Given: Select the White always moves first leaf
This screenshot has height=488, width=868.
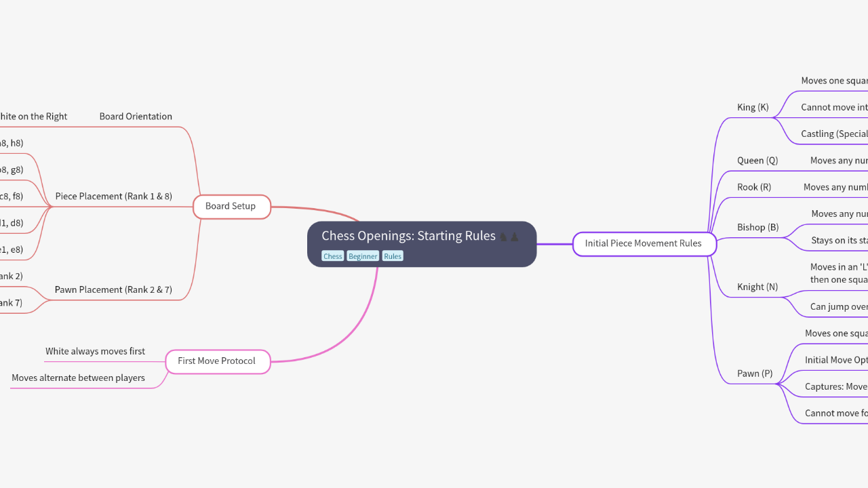Looking at the screenshot, I should coord(95,351).
